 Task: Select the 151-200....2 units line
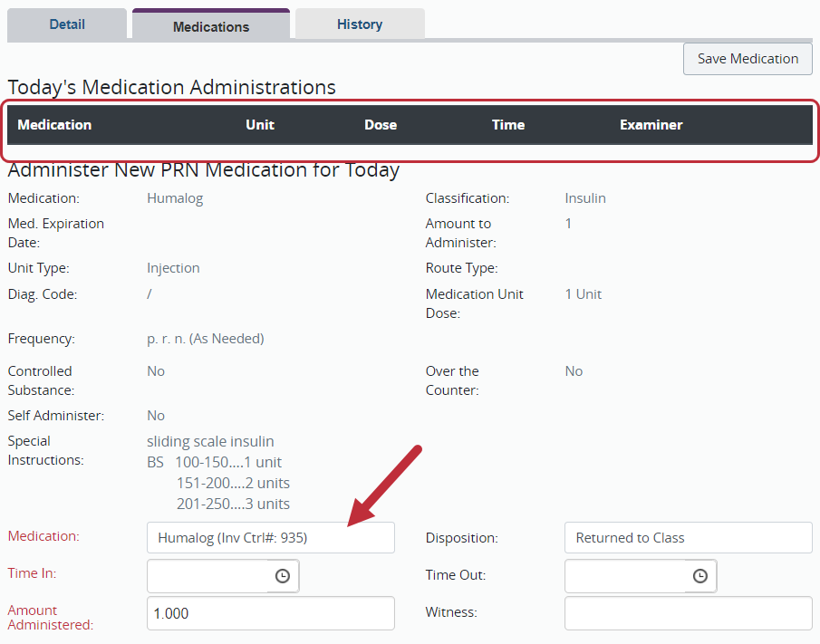(x=233, y=483)
